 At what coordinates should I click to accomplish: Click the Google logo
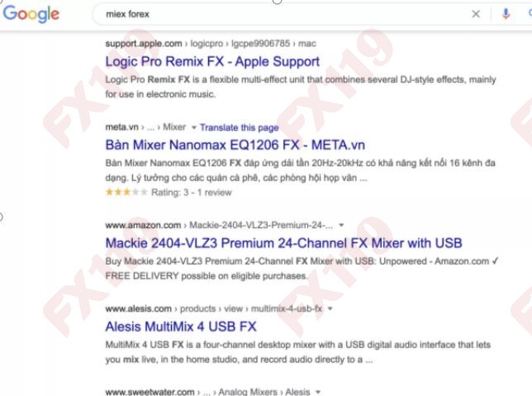[31, 14]
